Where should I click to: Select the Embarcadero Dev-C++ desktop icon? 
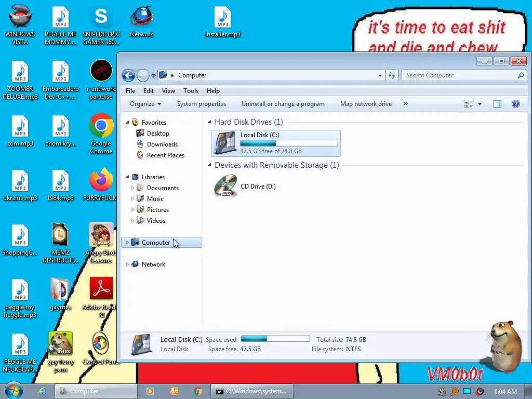click(x=60, y=79)
